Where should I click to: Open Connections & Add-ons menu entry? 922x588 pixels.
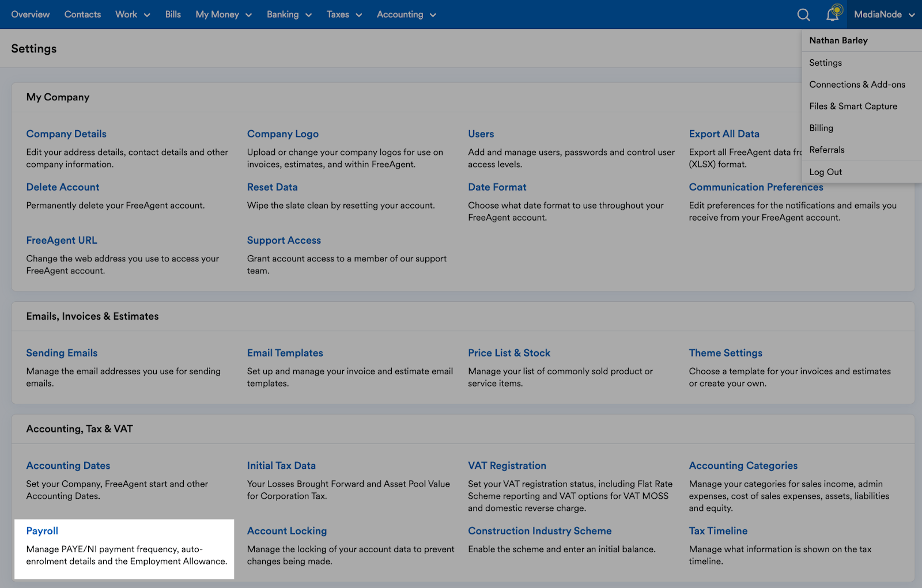pos(857,85)
